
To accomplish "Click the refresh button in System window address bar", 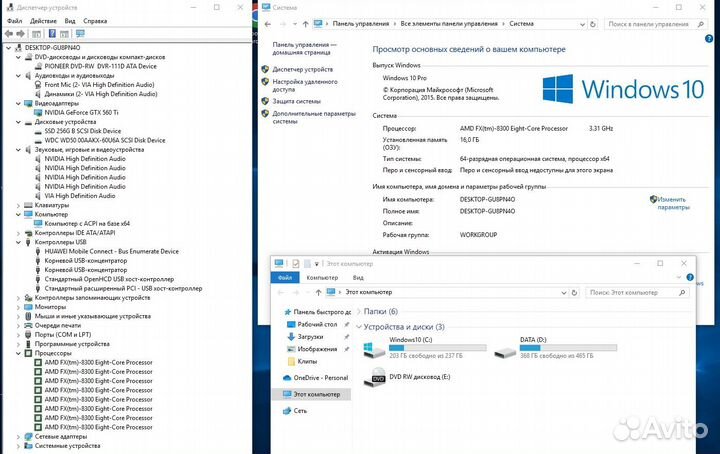I will pos(593,24).
